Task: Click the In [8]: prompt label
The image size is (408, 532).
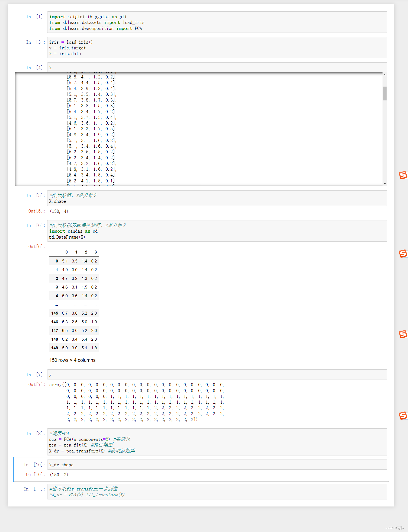Action: point(36,434)
